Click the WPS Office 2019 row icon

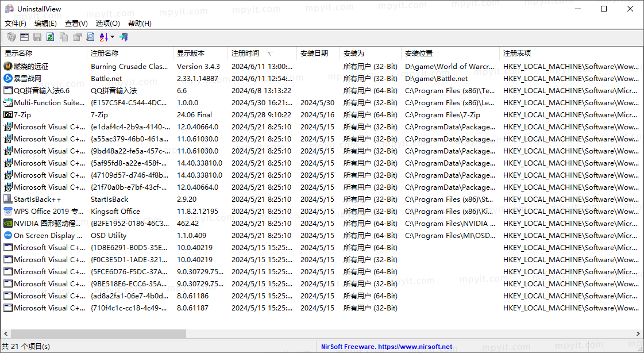coord(8,211)
